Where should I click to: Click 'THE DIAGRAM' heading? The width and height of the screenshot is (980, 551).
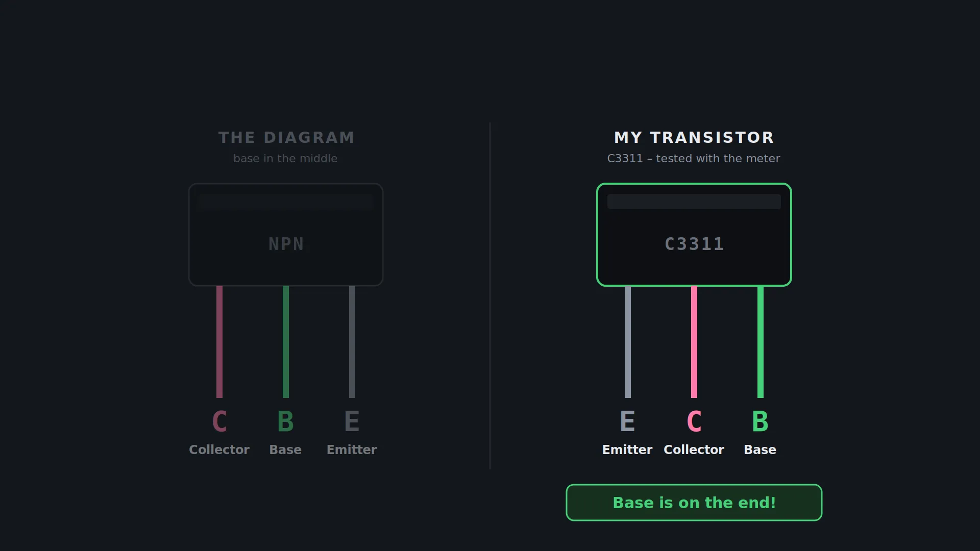click(286, 137)
